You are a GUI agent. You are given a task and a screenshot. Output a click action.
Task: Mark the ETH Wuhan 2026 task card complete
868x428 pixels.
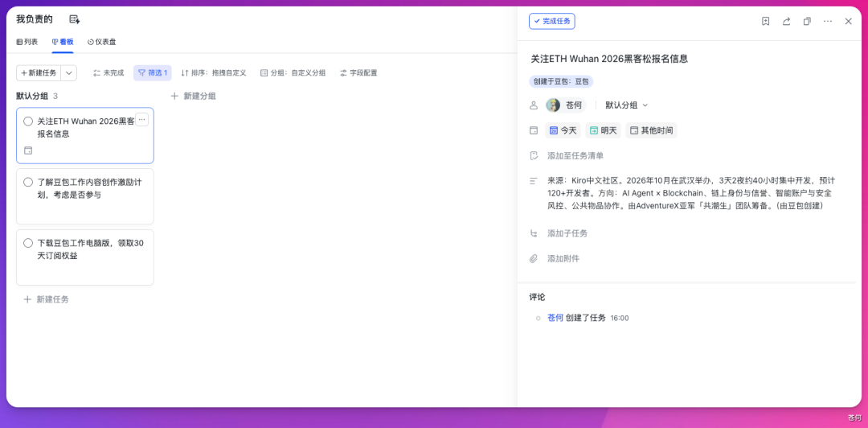28,121
